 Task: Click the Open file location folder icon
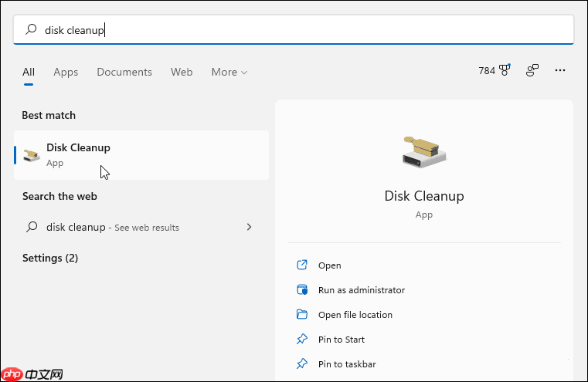tap(302, 315)
